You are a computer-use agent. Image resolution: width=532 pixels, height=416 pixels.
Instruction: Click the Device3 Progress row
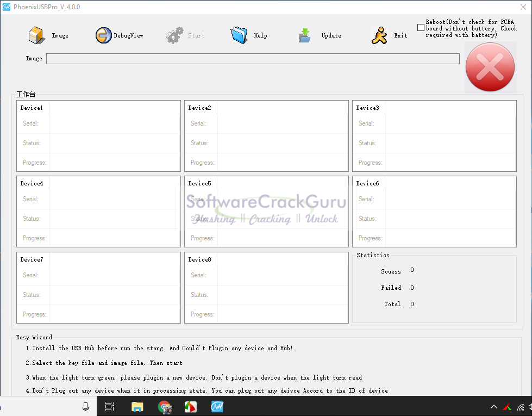[x=434, y=163]
